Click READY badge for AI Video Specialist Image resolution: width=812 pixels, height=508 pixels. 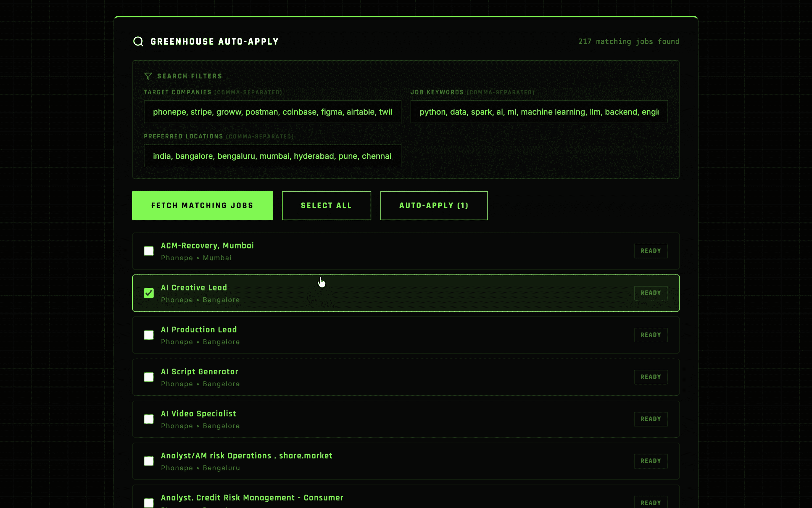(651, 419)
